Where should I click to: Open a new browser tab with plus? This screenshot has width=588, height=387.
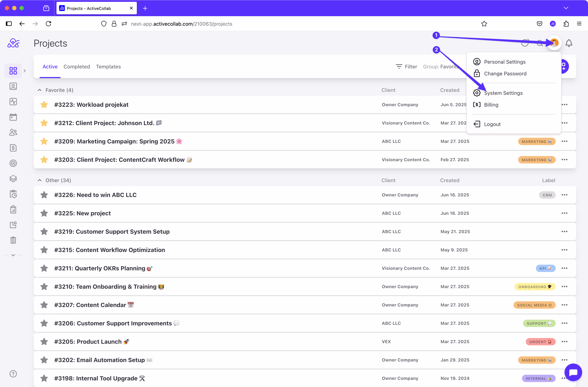[145, 8]
